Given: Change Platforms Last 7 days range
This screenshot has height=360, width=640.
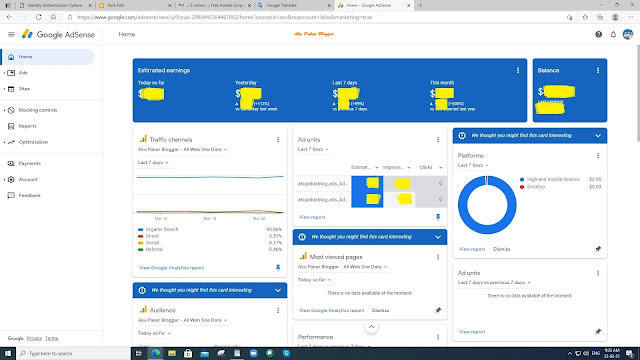Looking at the screenshot, I should click(473, 165).
